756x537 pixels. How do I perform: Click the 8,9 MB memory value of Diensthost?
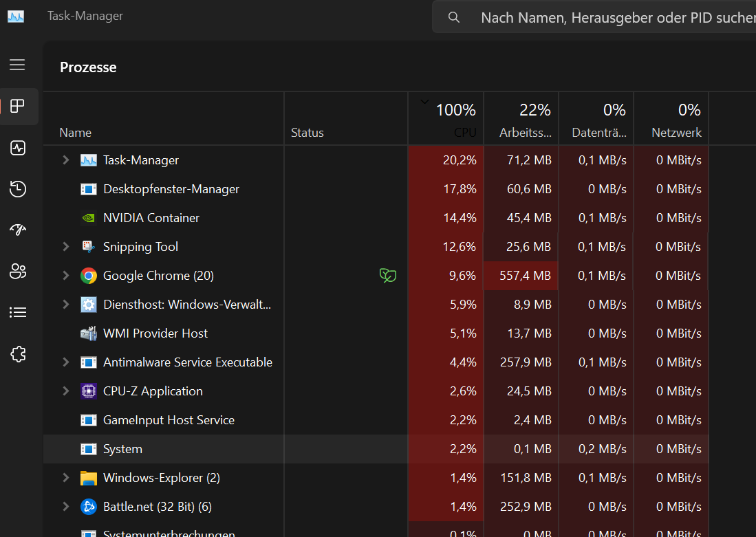(x=532, y=305)
